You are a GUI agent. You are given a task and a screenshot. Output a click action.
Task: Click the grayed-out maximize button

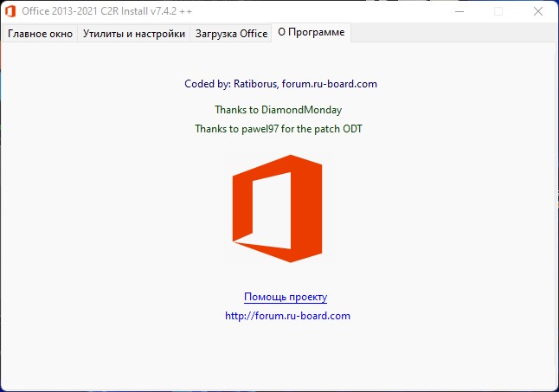[498, 11]
